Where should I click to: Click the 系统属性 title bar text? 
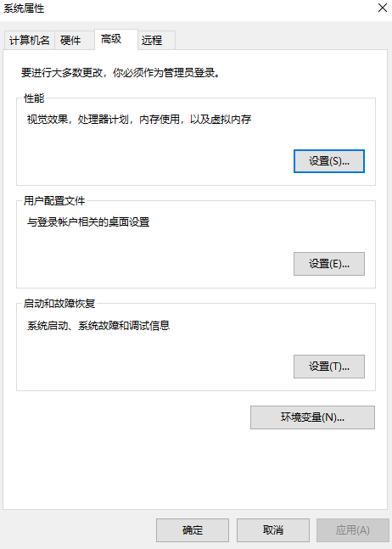[24, 8]
